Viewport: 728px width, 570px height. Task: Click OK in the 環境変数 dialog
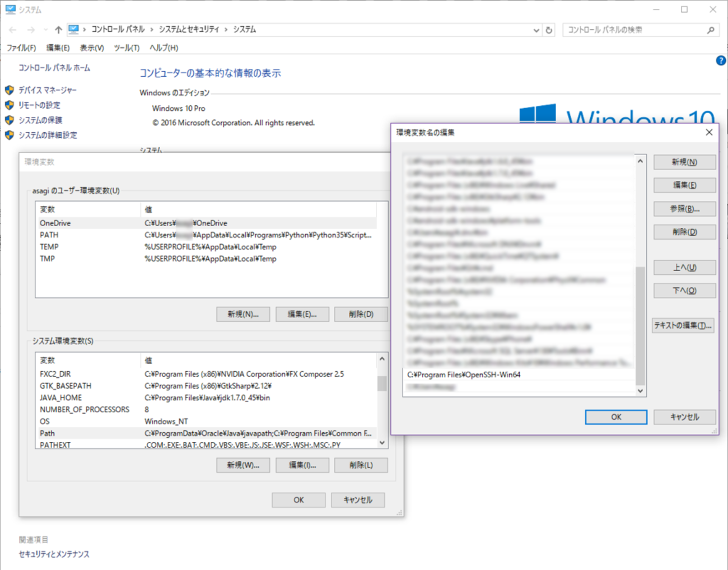298,500
